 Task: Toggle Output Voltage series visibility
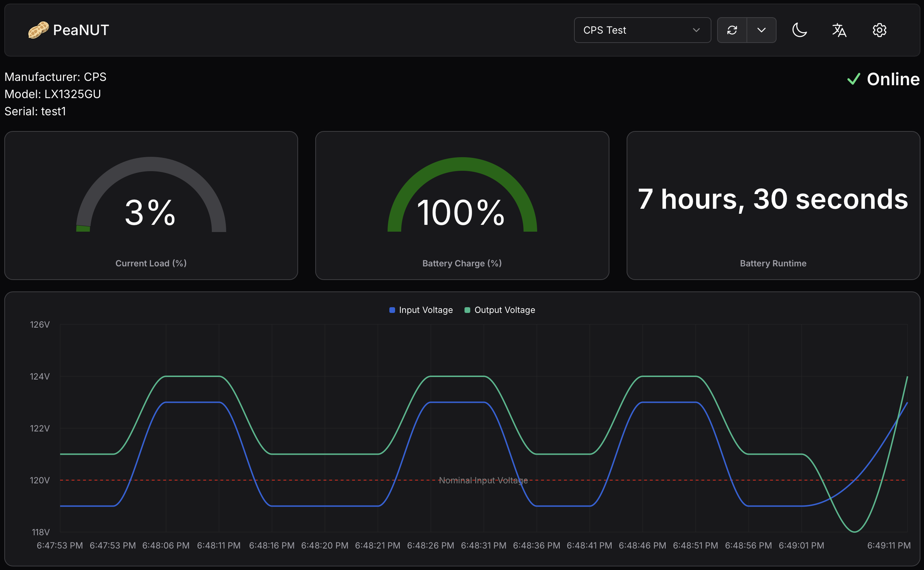click(x=504, y=310)
